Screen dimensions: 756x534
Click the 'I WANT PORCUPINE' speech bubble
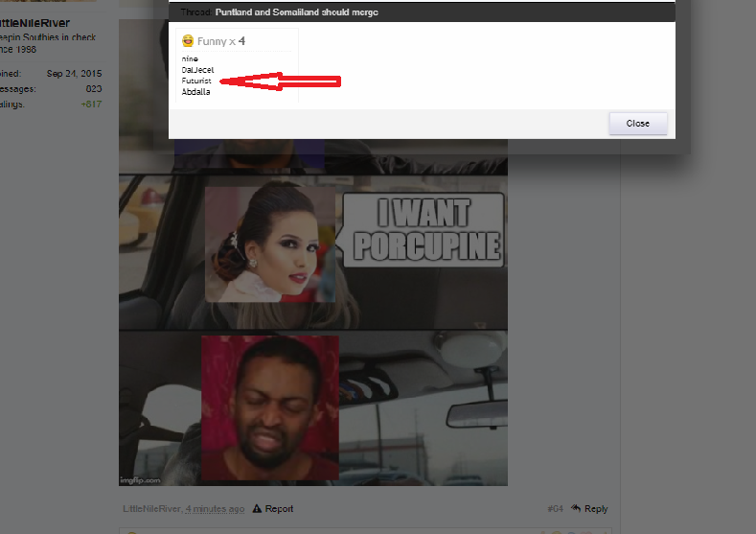(x=424, y=230)
